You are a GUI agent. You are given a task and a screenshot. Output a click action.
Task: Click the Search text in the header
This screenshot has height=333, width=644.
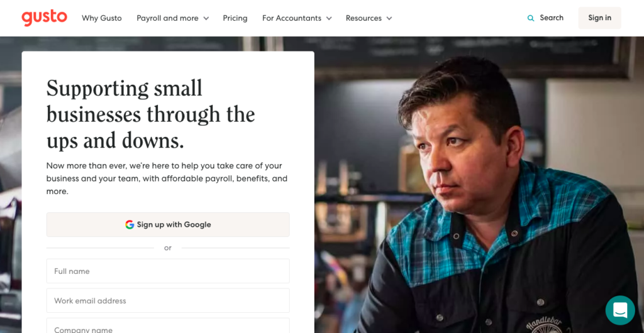(552, 18)
